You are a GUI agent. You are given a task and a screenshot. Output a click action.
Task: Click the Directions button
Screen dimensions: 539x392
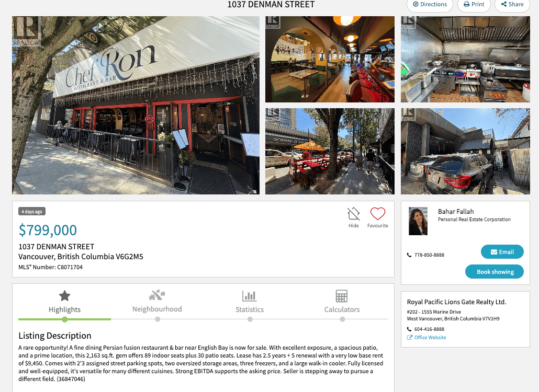[430, 5]
